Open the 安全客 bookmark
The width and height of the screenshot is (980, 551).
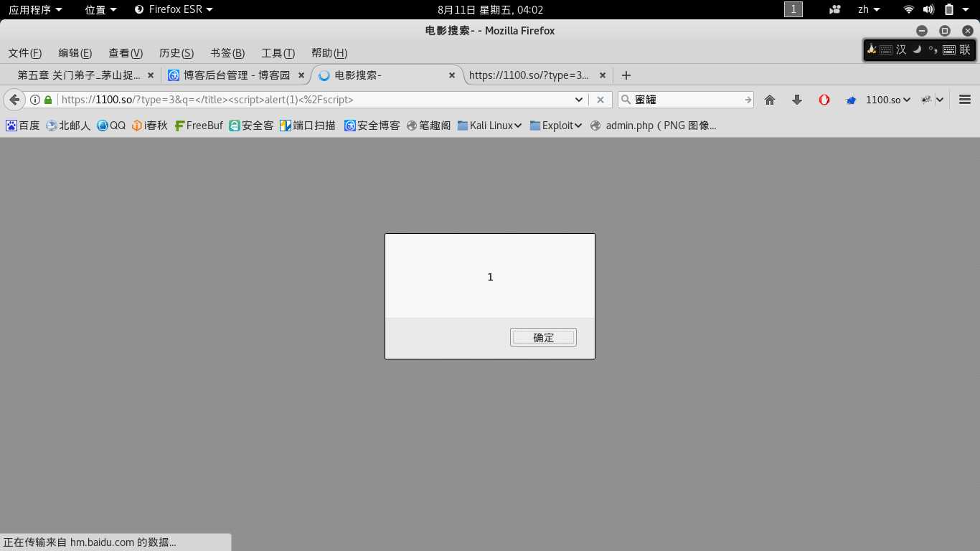(x=251, y=126)
